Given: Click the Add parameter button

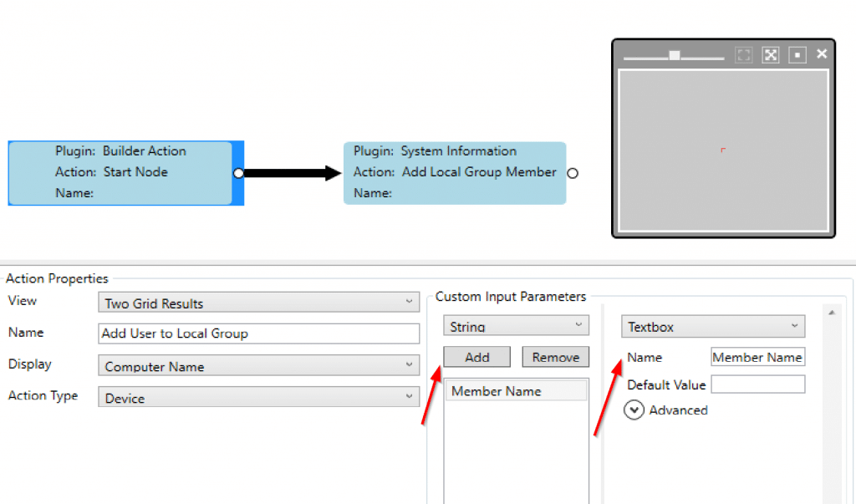Looking at the screenshot, I should pyautogui.click(x=477, y=357).
